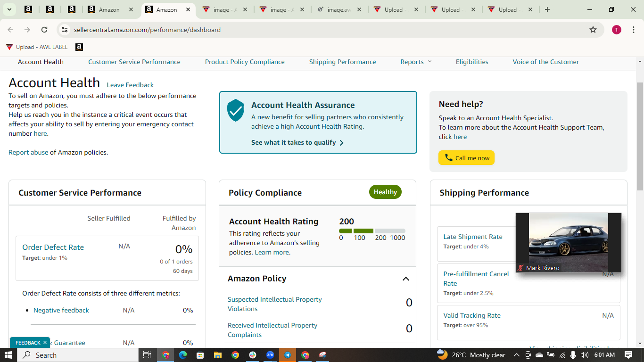Switch to Telegram on the taskbar
Viewport: 644px width, 362px height.
point(288,355)
